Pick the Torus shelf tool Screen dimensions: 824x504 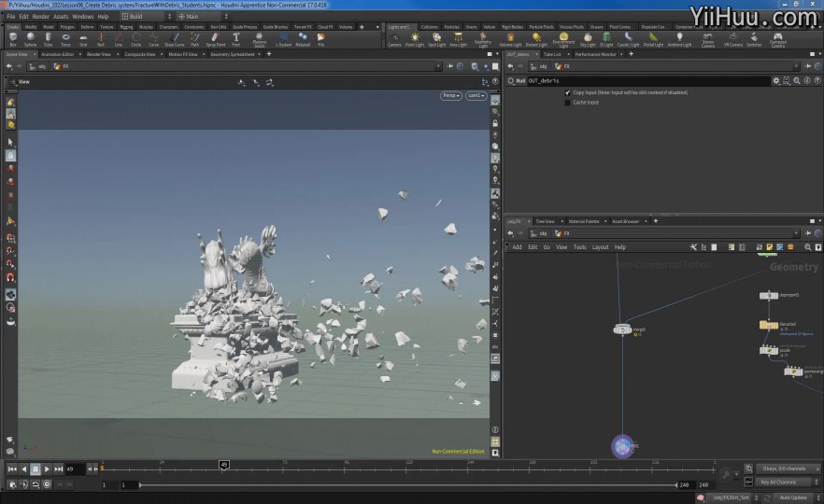(65, 39)
